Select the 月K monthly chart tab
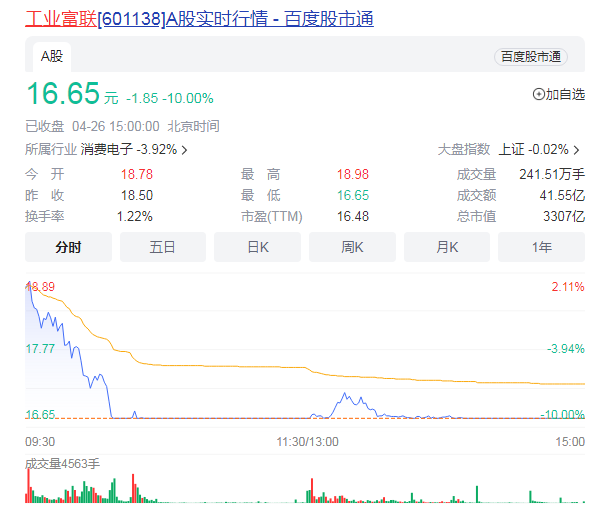Image resolution: width=605 pixels, height=512 pixels. pyautogui.click(x=446, y=247)
